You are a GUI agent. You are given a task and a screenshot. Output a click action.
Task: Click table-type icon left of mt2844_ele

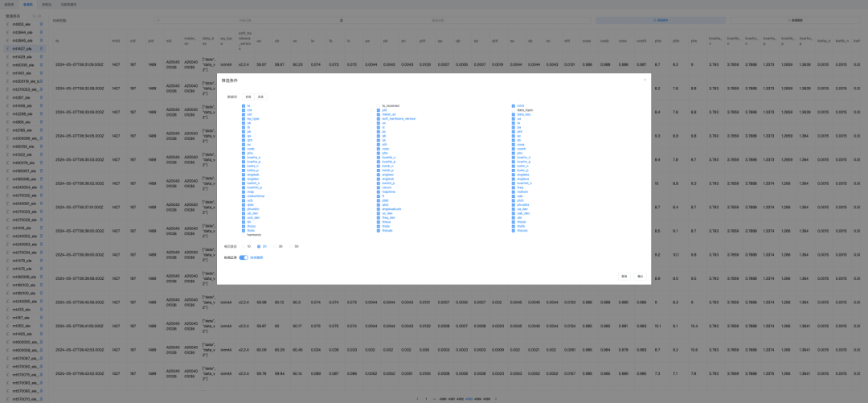point(8,32)
